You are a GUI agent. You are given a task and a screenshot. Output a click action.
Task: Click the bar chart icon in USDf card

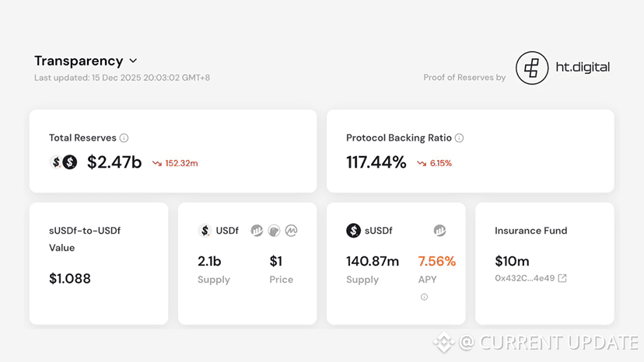click(257, 231)
